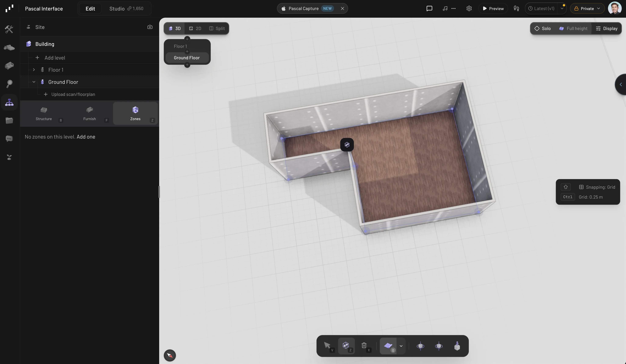Open the sprout plant sidebar icon
The height and width of the screenshot is (364, 626).
click(x=9, y=157)
